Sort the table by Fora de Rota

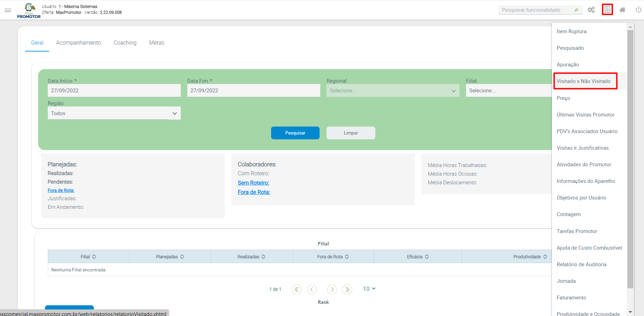(333, 257)
